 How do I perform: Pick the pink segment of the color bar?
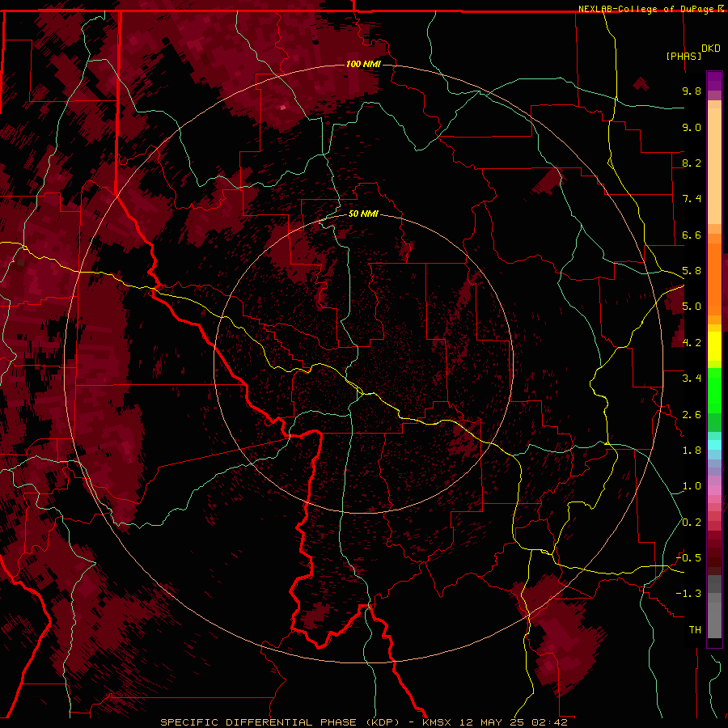click(714, 490)
